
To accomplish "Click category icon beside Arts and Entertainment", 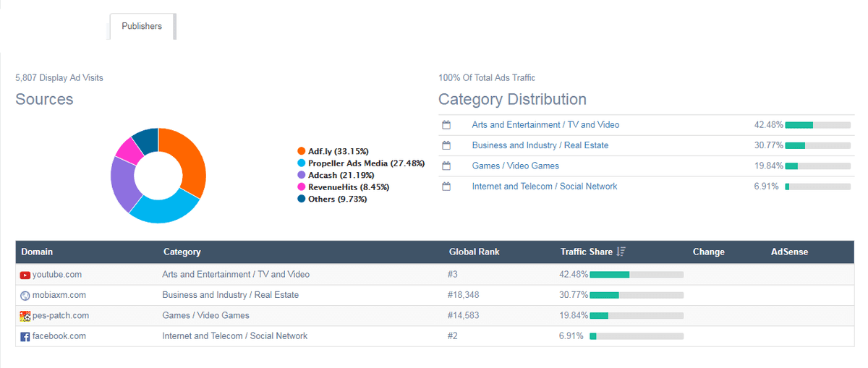I will [x=446, y=125].
